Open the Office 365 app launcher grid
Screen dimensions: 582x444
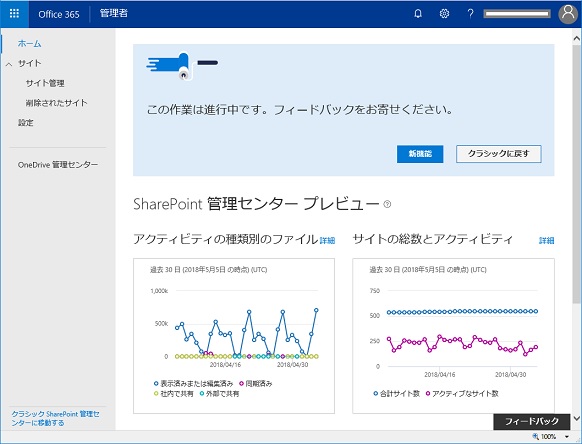pos(14,14)
